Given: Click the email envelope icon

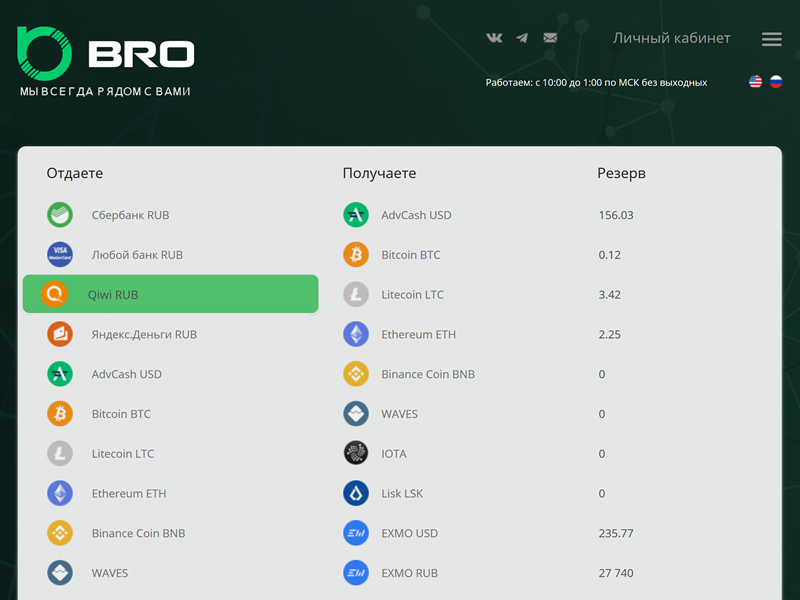Looking at the screenshot, I should tap(550, 38).
